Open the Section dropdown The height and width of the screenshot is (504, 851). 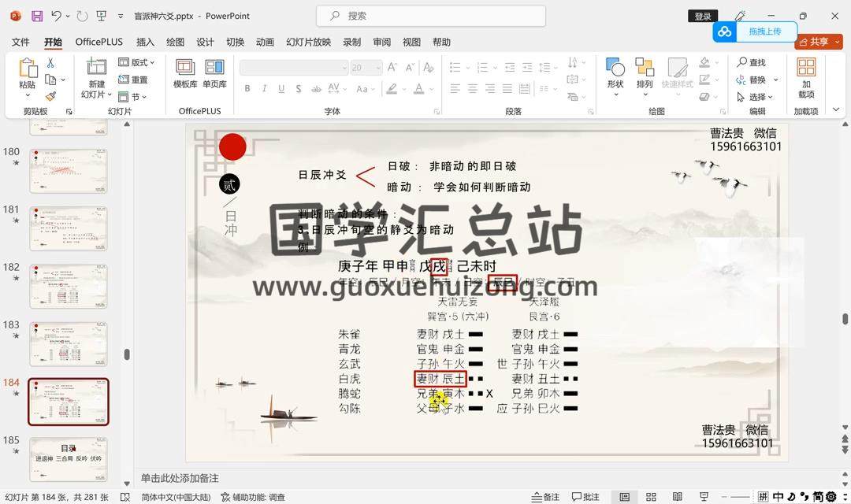[132, 97]
